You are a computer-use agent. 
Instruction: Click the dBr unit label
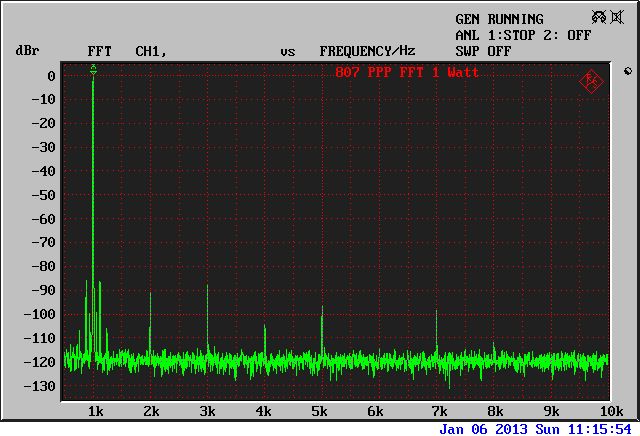coord(26,51)
